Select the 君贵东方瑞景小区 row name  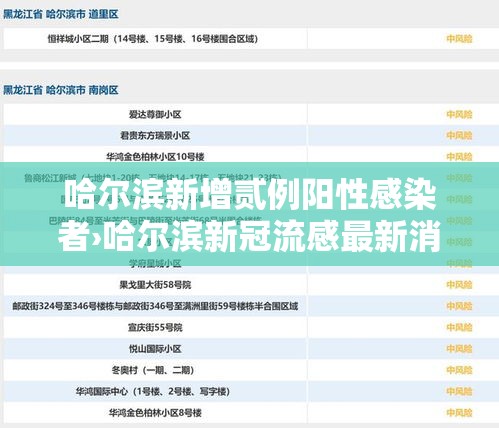coord(155,136)
